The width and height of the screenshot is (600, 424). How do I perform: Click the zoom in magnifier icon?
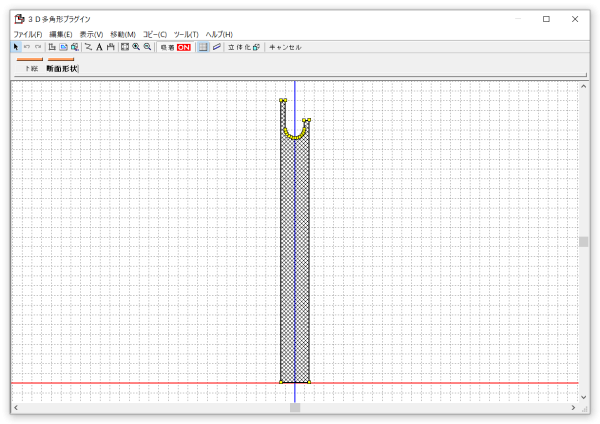pyautogui.click(x=136, y=47)
